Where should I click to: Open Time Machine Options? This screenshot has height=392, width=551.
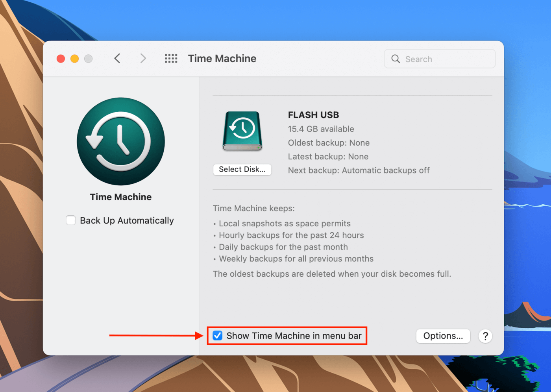[443, 336]
